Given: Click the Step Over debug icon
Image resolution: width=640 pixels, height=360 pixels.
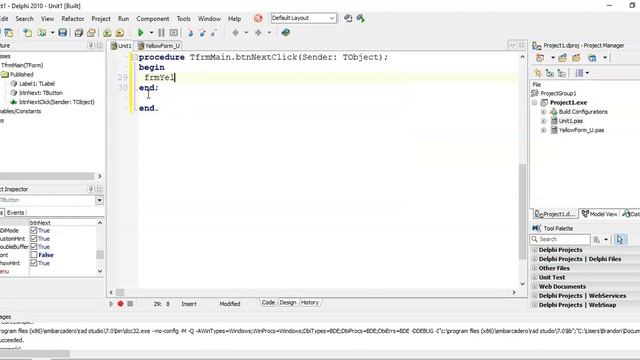Looking at the screenshot, I should click(202, 33).
